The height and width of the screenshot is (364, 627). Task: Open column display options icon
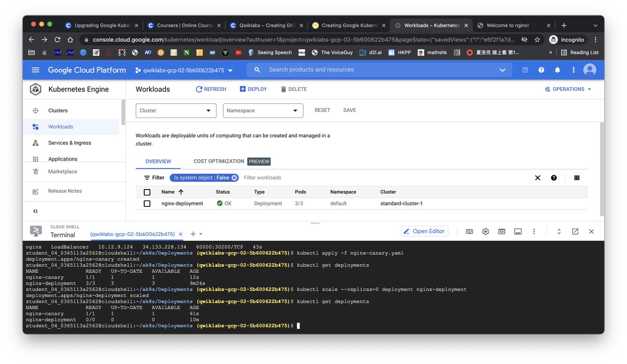tap(577, 178)
